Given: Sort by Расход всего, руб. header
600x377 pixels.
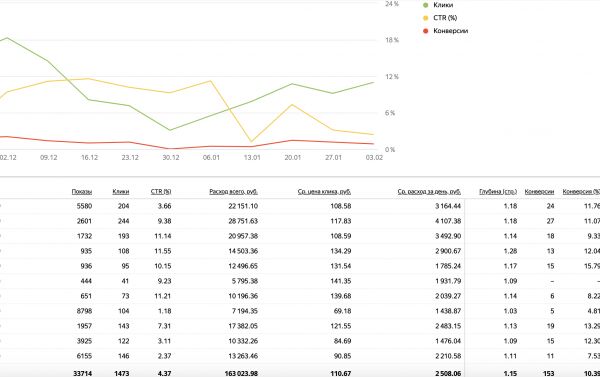Looking at the screenshot, I should 233,192.
